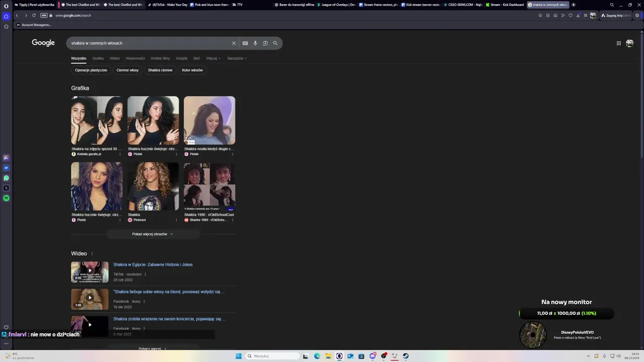Viewport: 644px width, 362px height.
Task: Reload the current page
Action: pos(34,16)
